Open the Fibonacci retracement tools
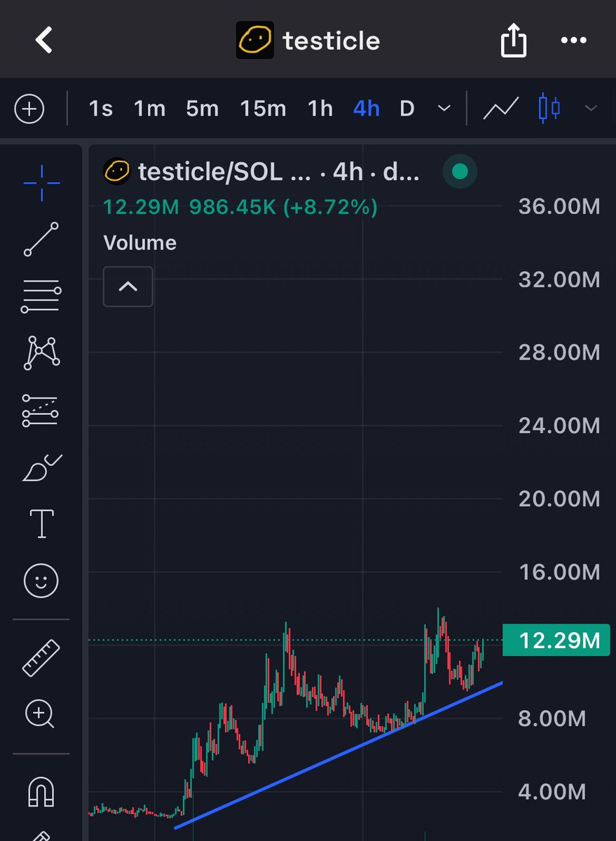 click(41, 296)
